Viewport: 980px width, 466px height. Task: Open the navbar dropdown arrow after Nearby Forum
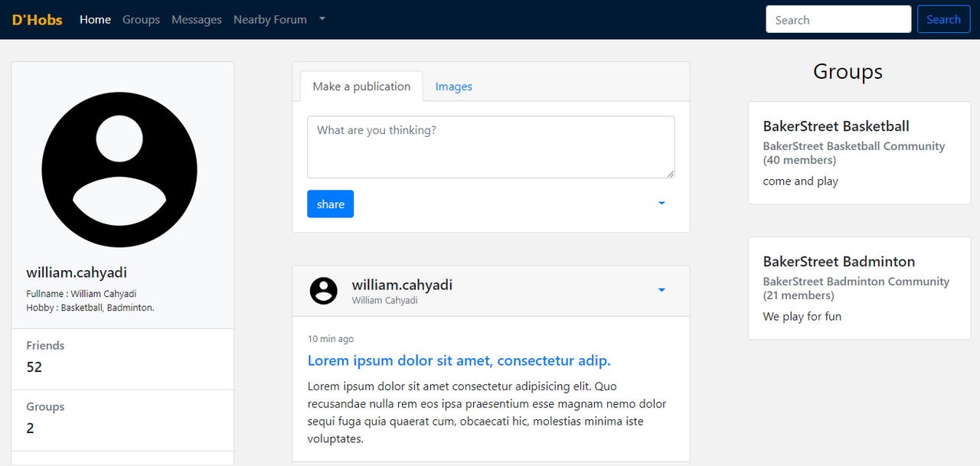point(322,19)
